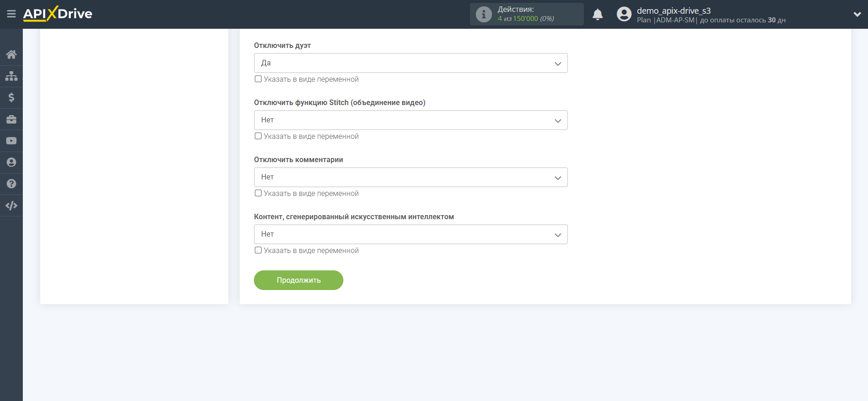Click the Продолжить button

[299, 280]
